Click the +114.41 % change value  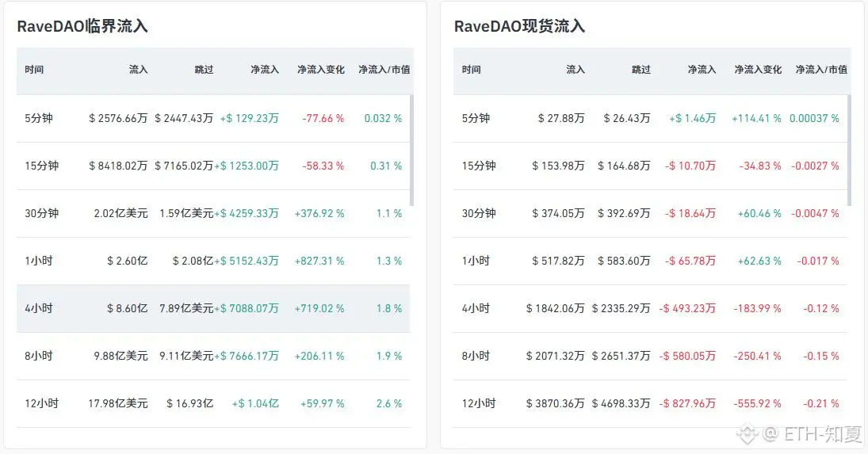(x=757, y=118)
